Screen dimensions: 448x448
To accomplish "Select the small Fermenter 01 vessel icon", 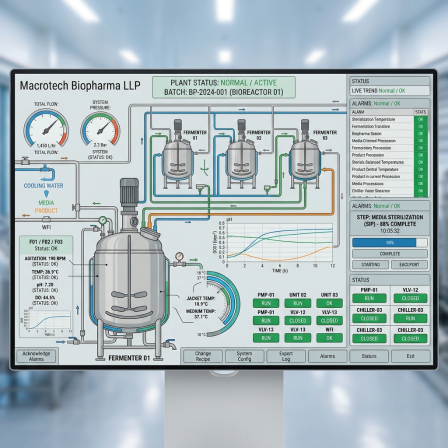I will pos(178,154).
